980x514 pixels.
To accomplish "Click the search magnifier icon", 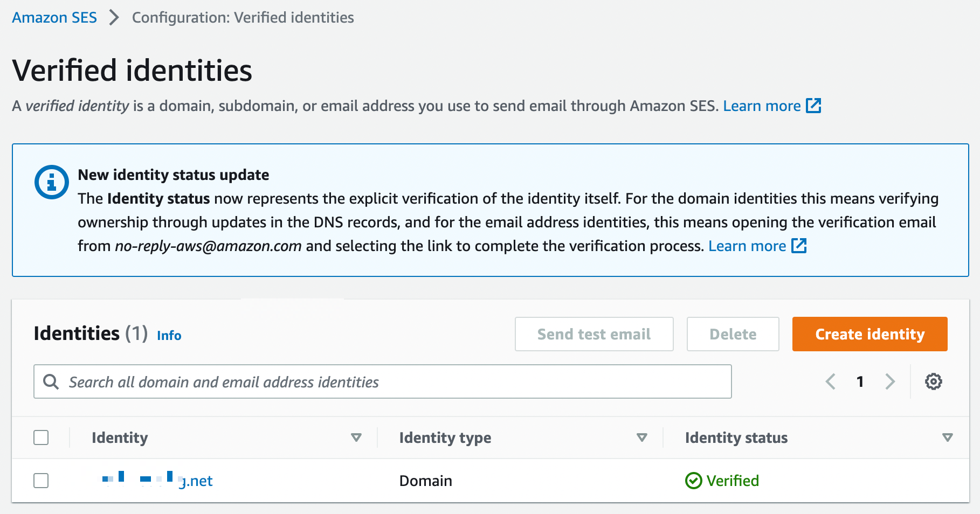I will (x=51, y=381).
